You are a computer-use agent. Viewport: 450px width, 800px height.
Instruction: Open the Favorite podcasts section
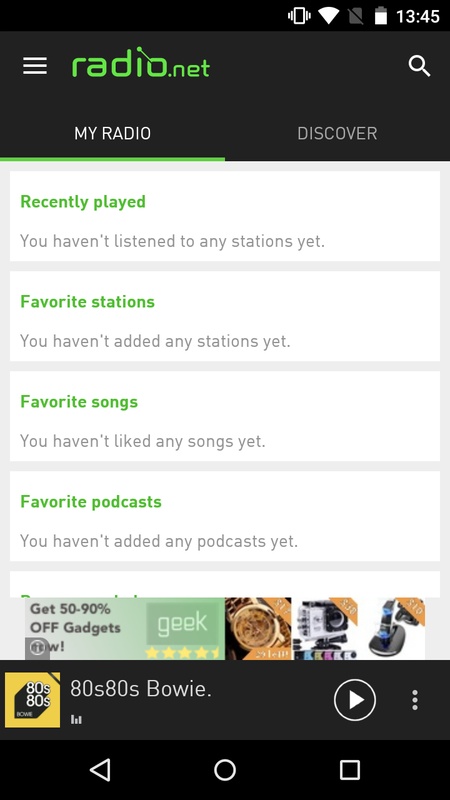[x=225, y=516]
